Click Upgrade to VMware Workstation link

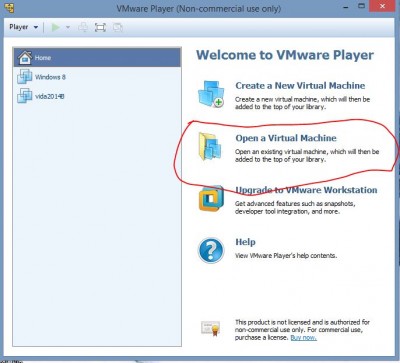click(306, 190)
